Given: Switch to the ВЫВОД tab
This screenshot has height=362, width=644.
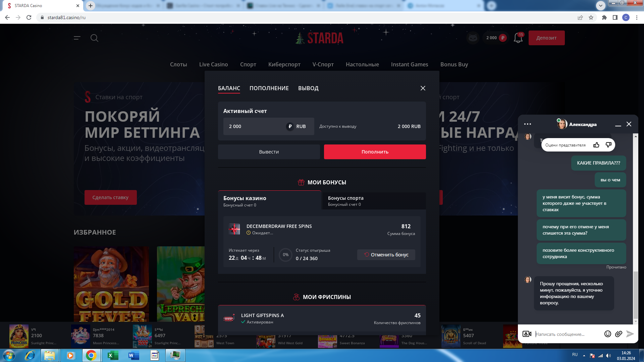Looking at the screenshot, I should coord(308,88).
